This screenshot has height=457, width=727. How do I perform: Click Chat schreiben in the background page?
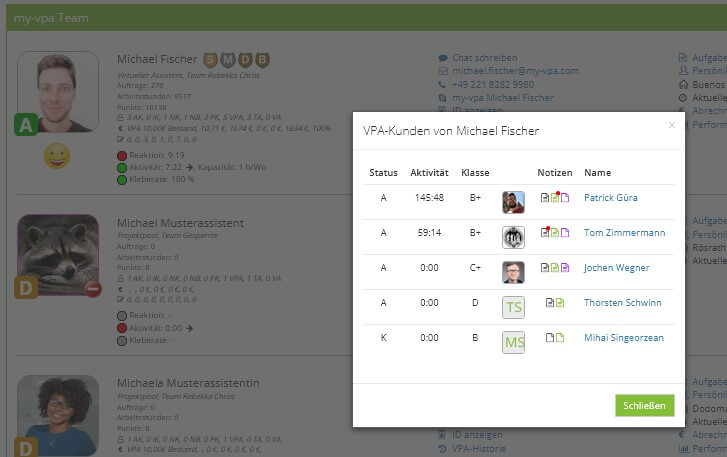[485, 58]
